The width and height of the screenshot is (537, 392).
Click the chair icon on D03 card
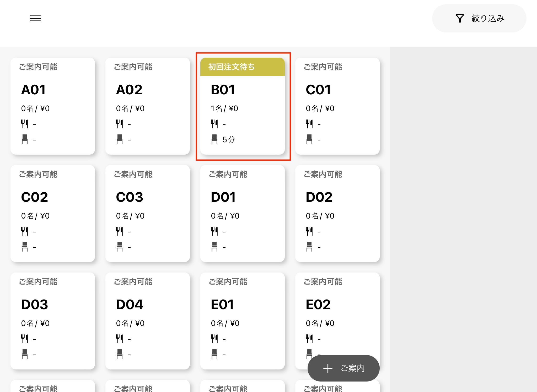[24, 354]
